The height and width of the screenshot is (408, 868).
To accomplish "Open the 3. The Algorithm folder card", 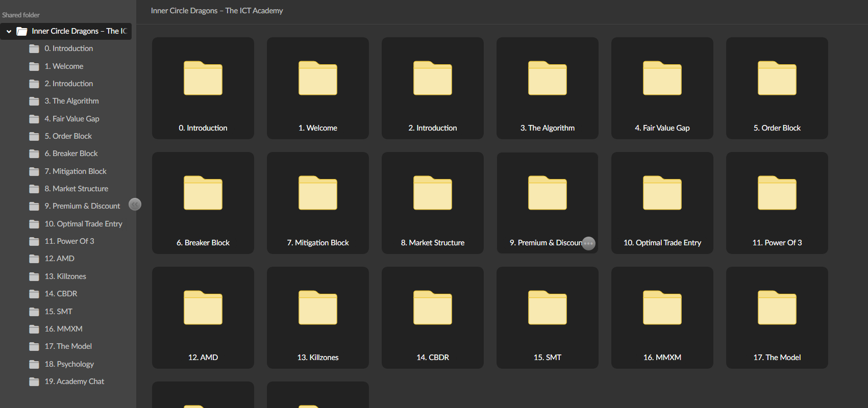I will (x=548, y=88).
